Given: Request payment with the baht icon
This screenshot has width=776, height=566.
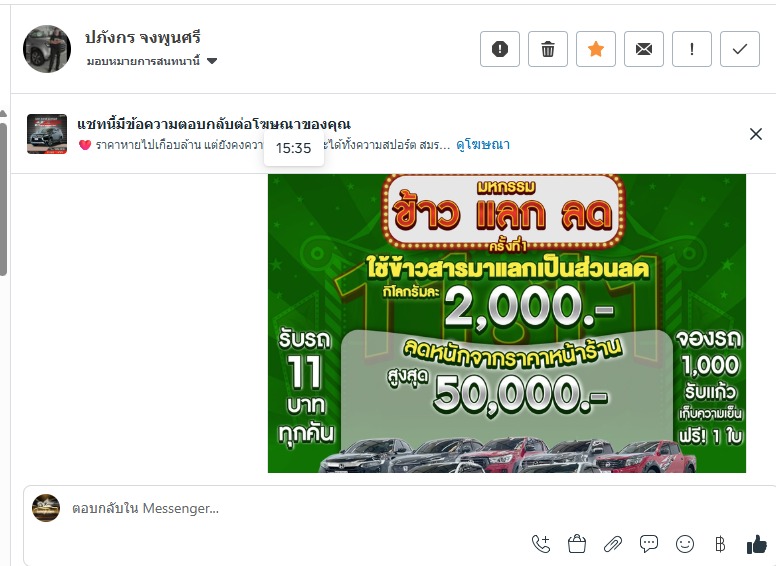Looking at the screenshot, I should coord(720,544).
